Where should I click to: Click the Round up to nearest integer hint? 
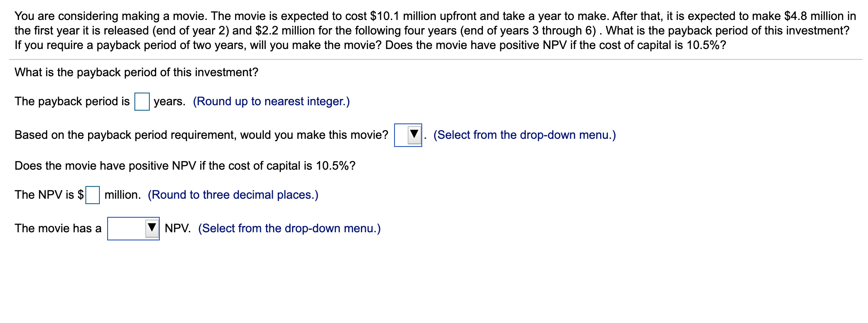(271, 102)
